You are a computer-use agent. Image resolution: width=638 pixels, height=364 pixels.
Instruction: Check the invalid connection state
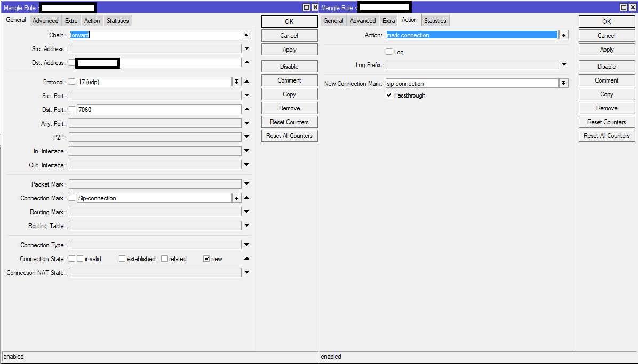80,258
